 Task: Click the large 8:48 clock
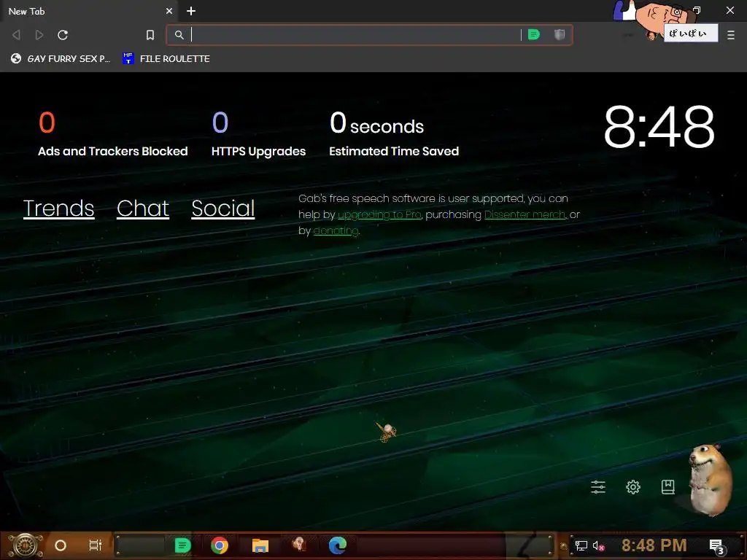click(x=659, y=127)
